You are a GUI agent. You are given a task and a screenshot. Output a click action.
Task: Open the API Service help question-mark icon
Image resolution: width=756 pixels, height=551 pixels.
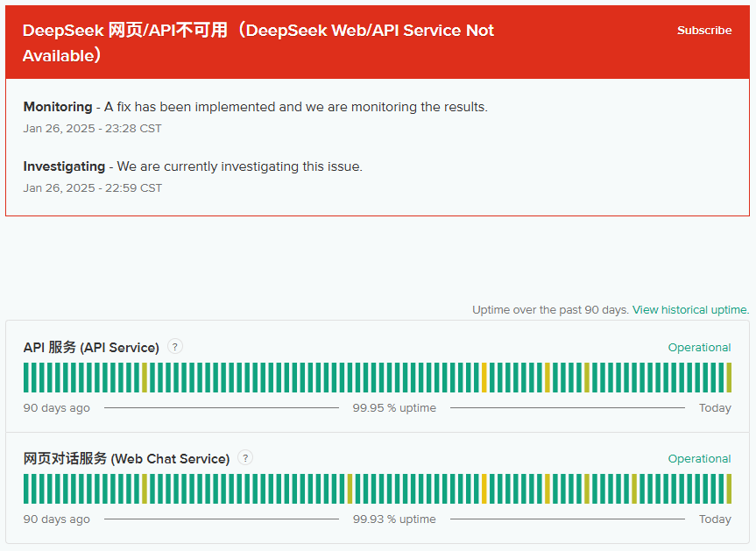coord(175,347)
